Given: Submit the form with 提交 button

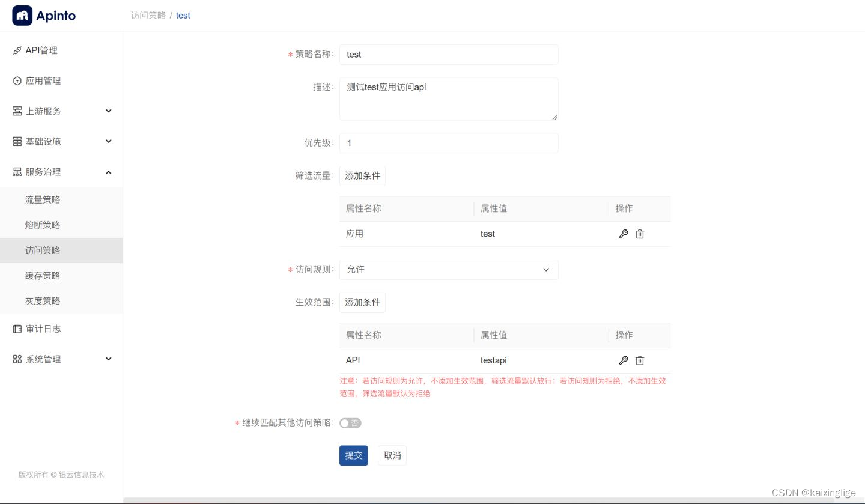Looking at the screenshot, I should [x=354, y=455].
